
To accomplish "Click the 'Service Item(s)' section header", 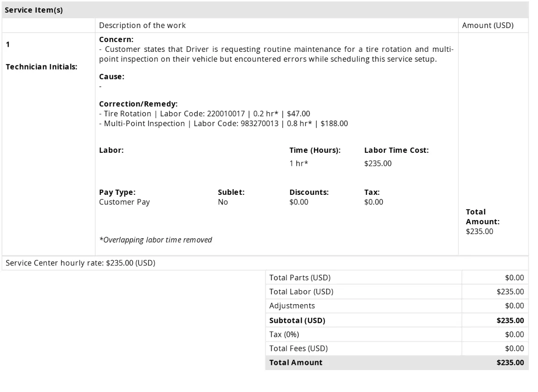I will [34, 10].
